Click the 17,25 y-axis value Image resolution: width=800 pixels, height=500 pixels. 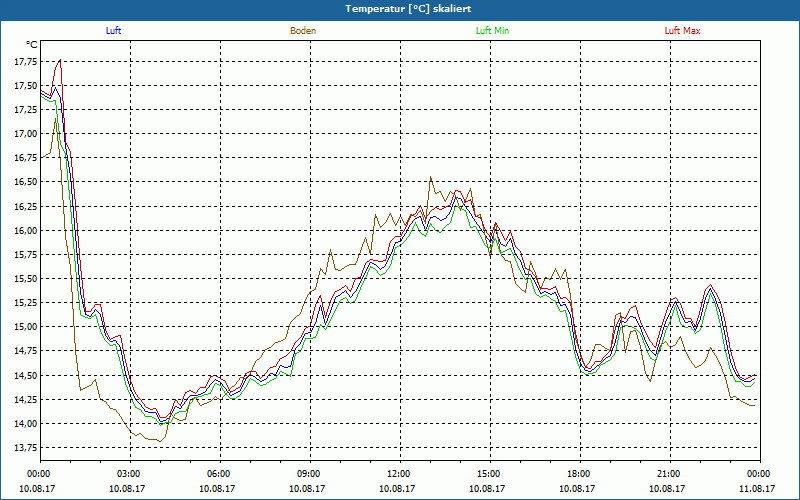(26, 110)
